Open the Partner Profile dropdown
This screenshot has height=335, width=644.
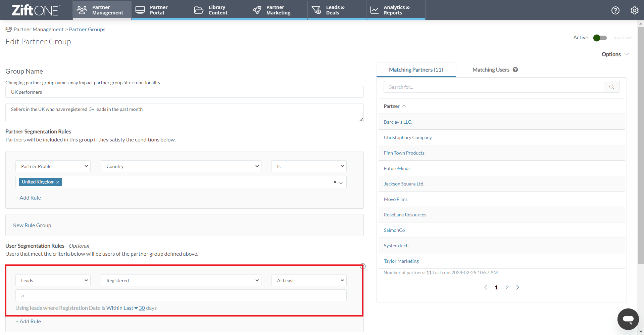(53, 166)
